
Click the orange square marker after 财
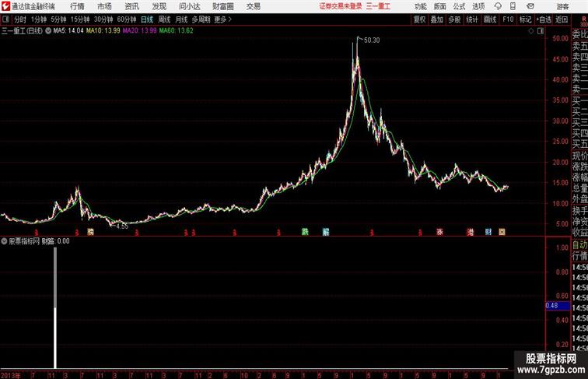(502, 232)
